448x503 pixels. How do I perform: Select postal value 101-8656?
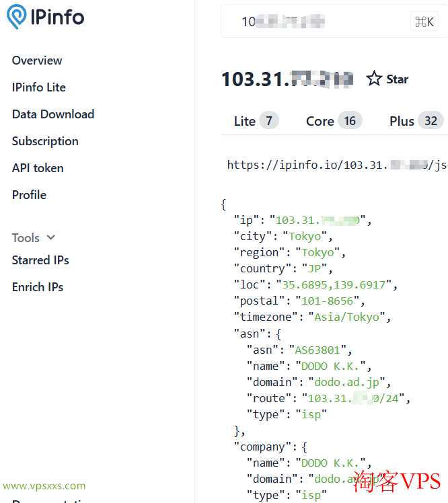(x=328, y=301)
